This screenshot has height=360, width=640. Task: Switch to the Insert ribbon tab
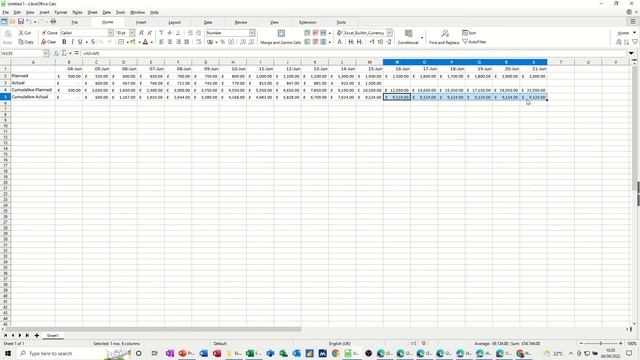tap(141, 22)
